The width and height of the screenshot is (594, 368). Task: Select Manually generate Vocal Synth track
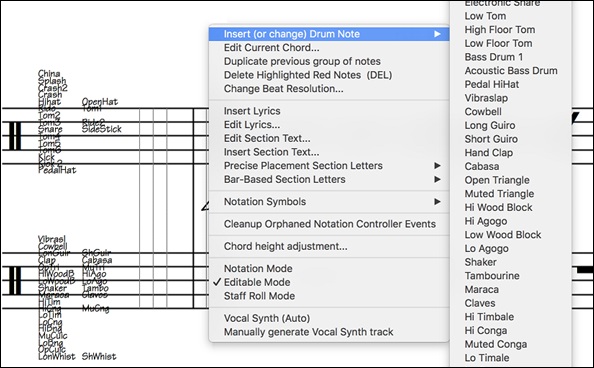[x=329, y=332]
